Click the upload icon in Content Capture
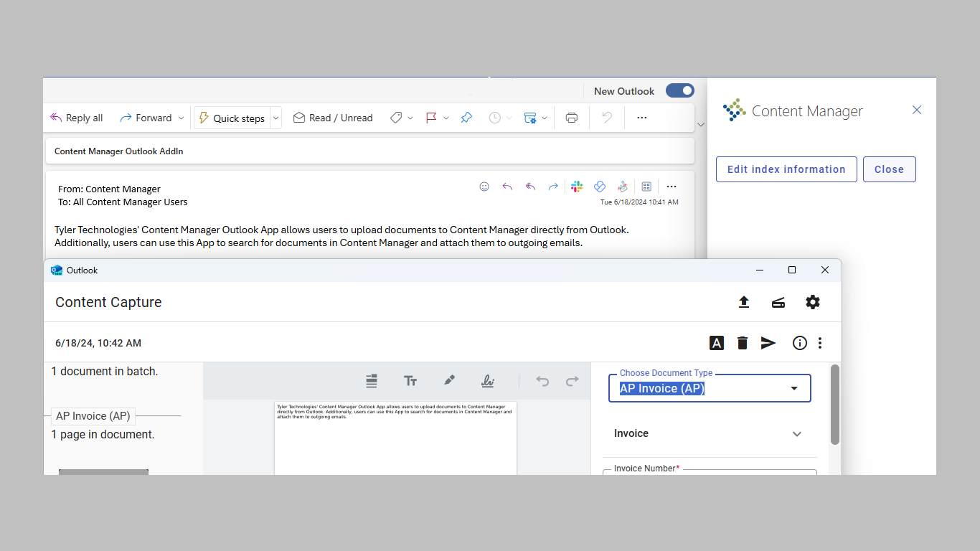 tap(744, 302)
